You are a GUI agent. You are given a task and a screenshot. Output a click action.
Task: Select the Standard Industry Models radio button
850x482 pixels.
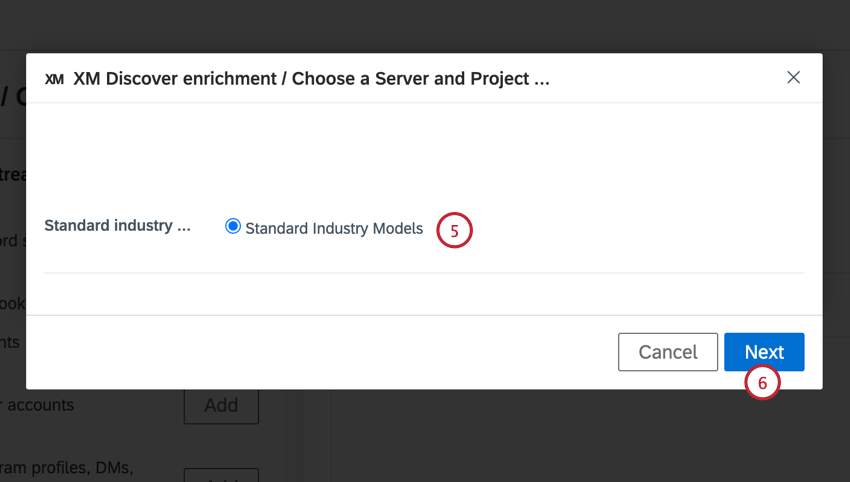click(x=233, y=226)
